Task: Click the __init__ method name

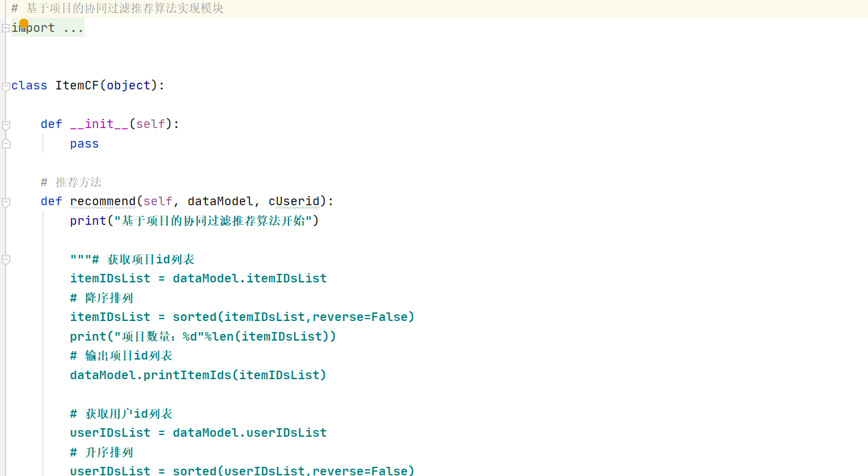Action: pos(99,124)
